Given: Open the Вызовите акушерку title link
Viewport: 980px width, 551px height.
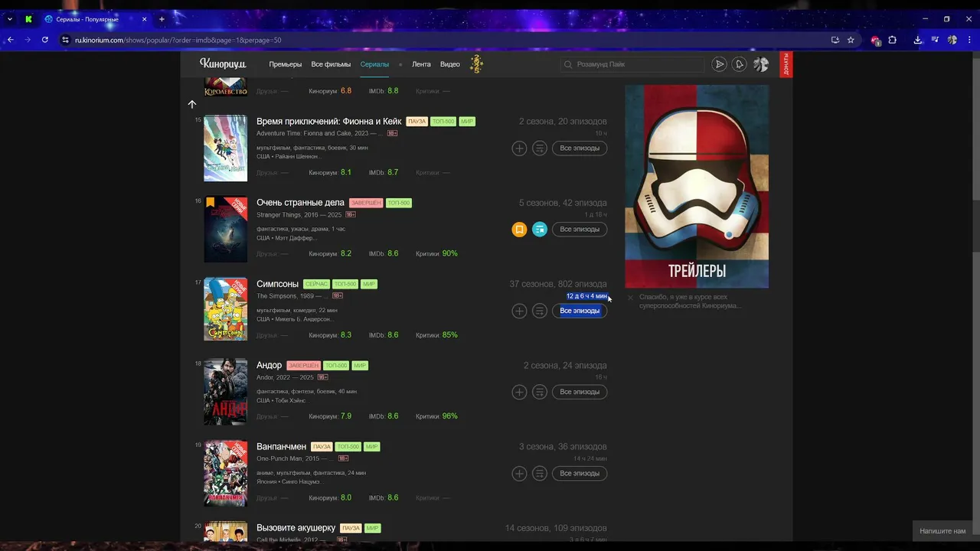Looking at the screenshot, I should (x=296, y=528).
